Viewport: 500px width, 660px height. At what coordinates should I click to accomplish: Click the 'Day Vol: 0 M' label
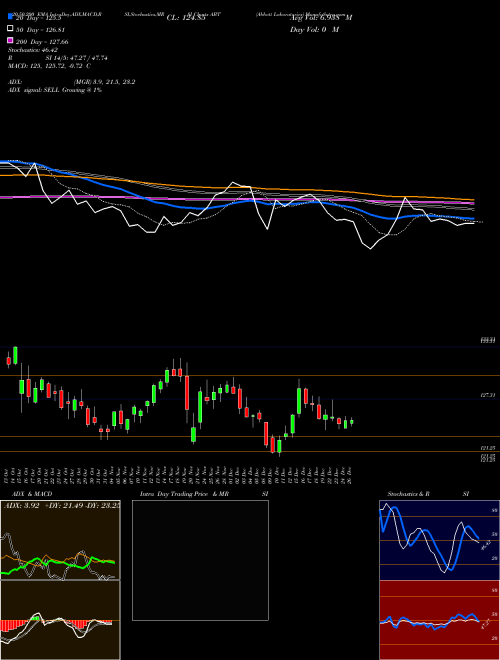click(x=314, y=29)
